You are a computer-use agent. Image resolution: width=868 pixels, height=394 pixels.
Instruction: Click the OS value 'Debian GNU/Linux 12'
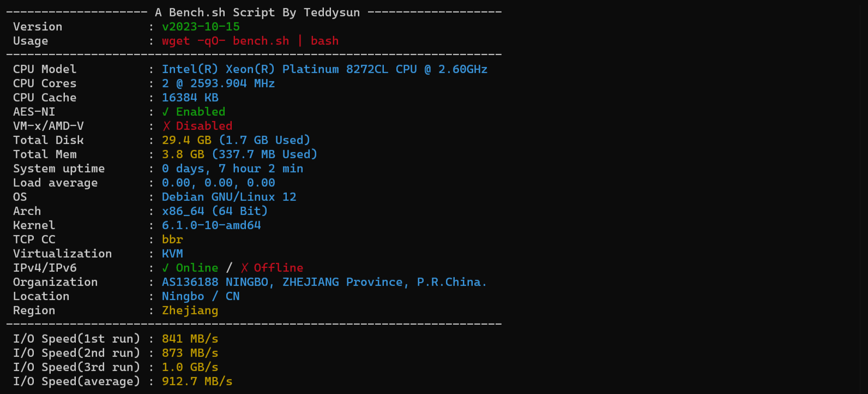click(x=229, y=197)
